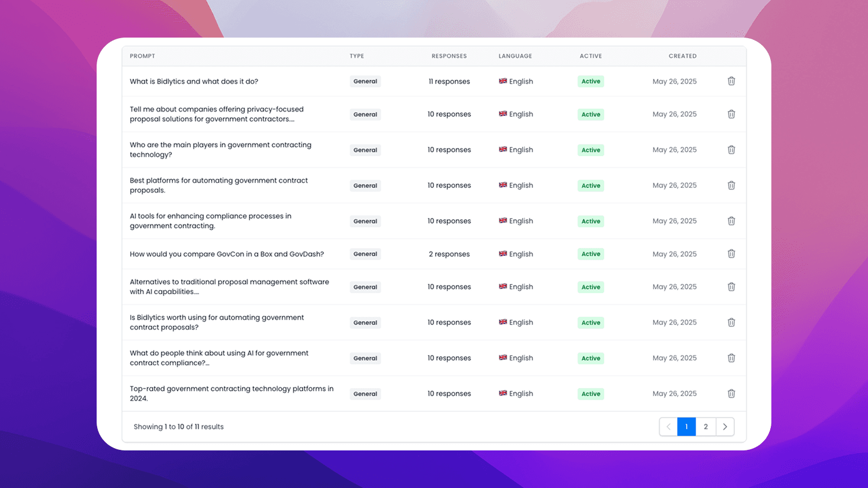Open the next page using the right chevron

(x=725, y=426)
